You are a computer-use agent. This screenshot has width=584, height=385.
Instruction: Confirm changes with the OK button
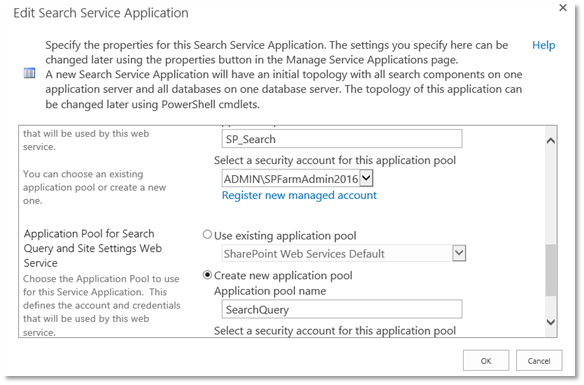click(x=486, y=360)
